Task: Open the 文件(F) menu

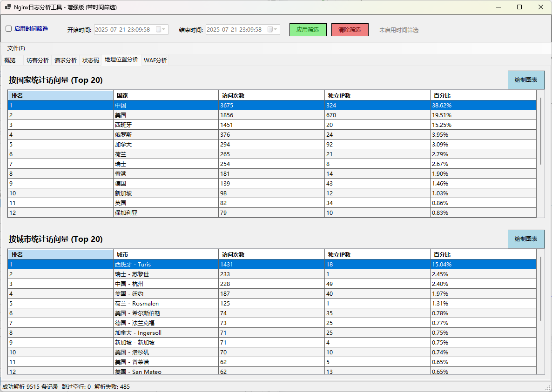Action: (x=16, y=48)
